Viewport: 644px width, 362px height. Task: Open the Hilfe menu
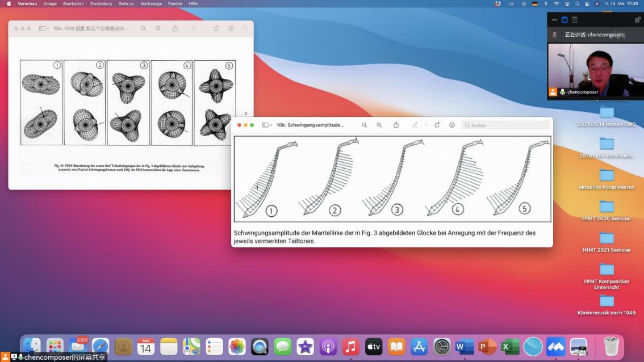(x=194, y=4)
